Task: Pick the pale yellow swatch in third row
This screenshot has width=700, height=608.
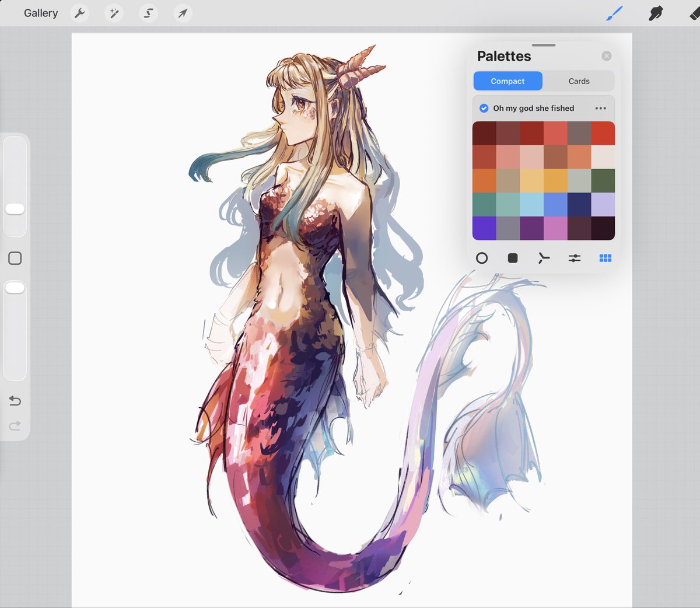Action: tap(531, 181)
